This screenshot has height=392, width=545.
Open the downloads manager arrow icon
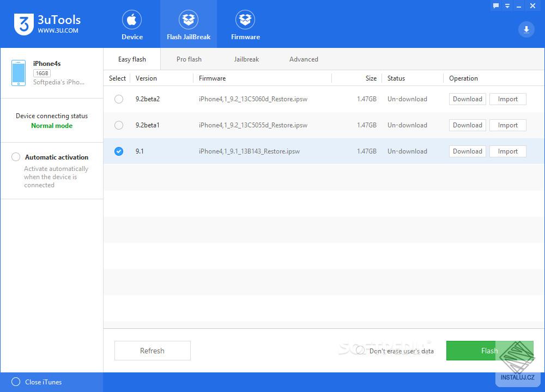tap(526, 29)
